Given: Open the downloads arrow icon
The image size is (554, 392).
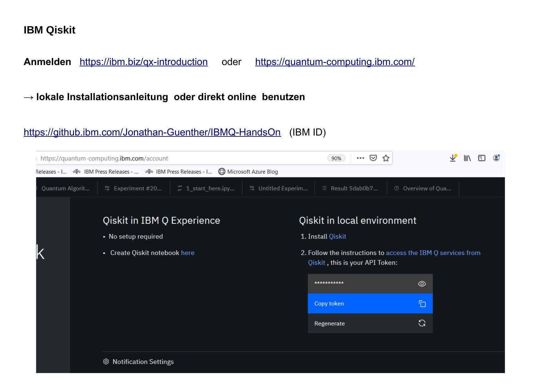Looking at the screenshot, I should tap(453, 158).
